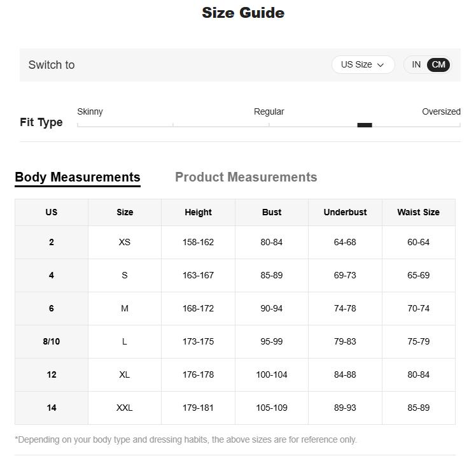Open the US Size dropdown
This screenshot has width=476, height=456.
click(363, 64)
